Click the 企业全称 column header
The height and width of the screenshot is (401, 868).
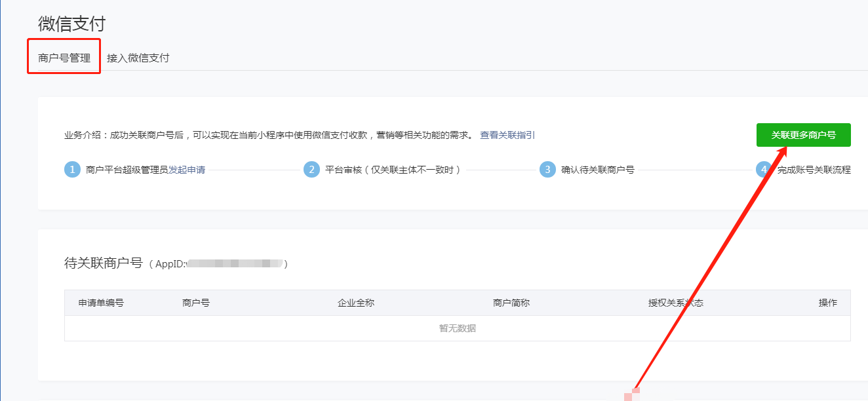[356, 303]
